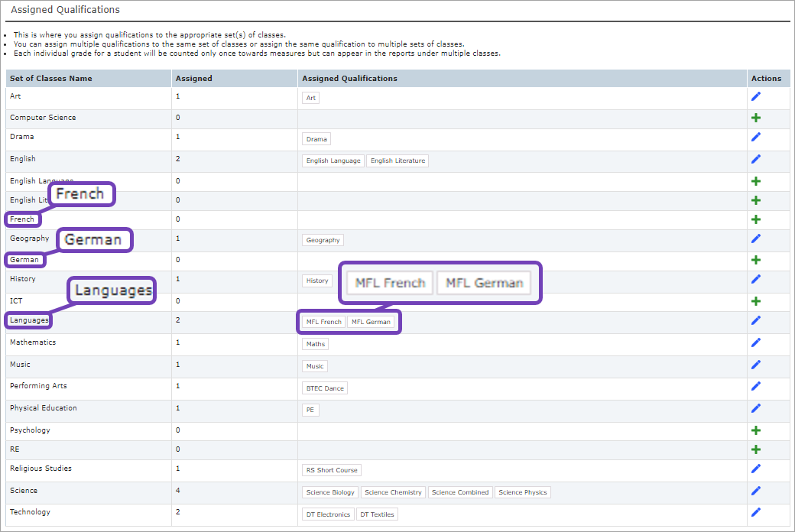Click the Assigned column header
The height and width of the screenshot is (532, 795).
coord(194,79)
